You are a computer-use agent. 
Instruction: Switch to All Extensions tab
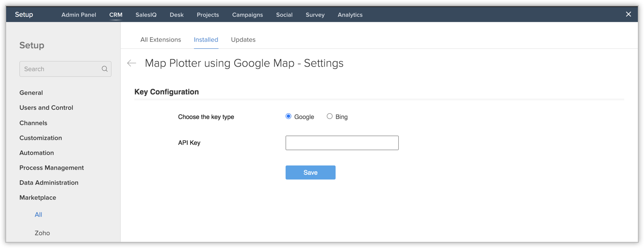(x=161, y=40)
